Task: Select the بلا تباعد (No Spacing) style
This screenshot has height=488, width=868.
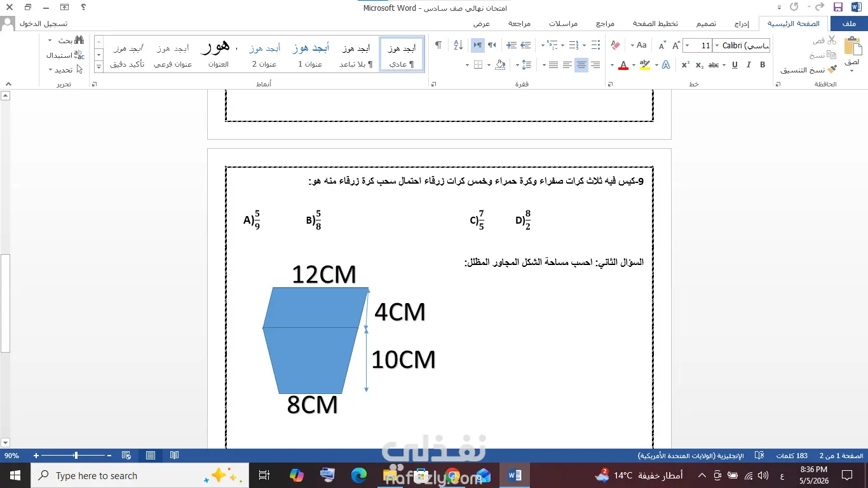Action: point(356,55)
